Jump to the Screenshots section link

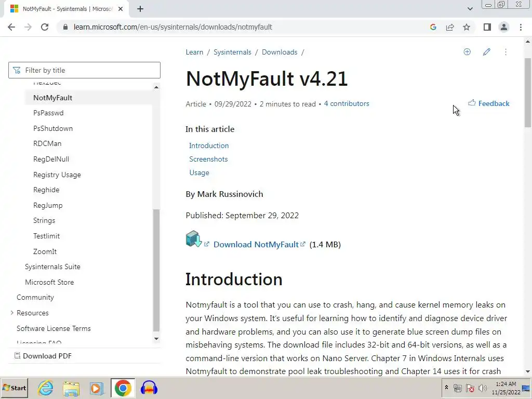click(208, 159)
